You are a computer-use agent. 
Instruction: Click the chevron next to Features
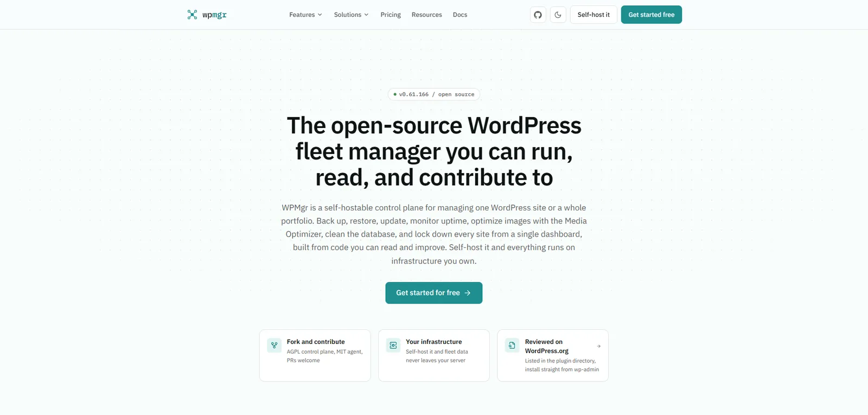click(320, 15)
